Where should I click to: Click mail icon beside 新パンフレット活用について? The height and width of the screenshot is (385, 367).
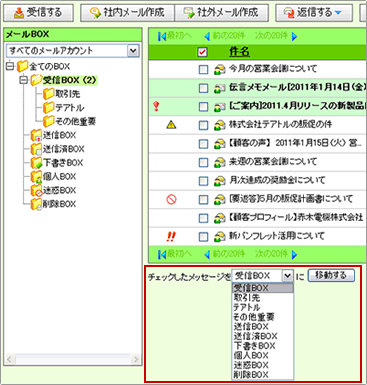[220, 237]
